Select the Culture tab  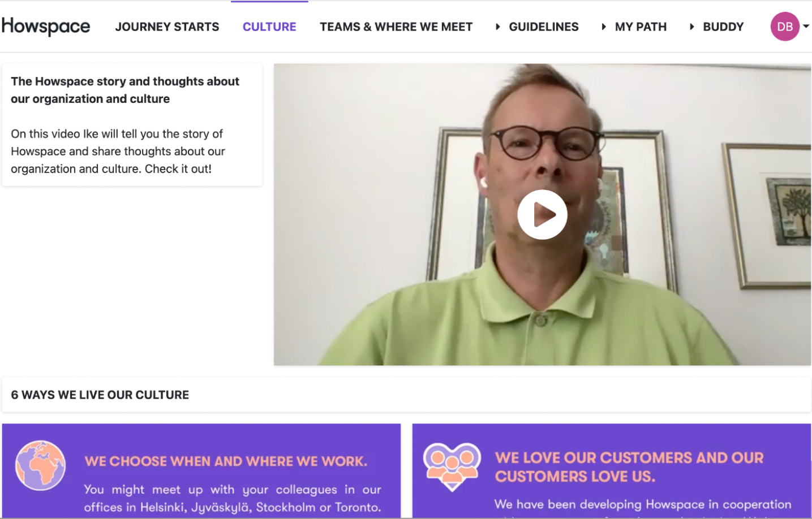269,27
